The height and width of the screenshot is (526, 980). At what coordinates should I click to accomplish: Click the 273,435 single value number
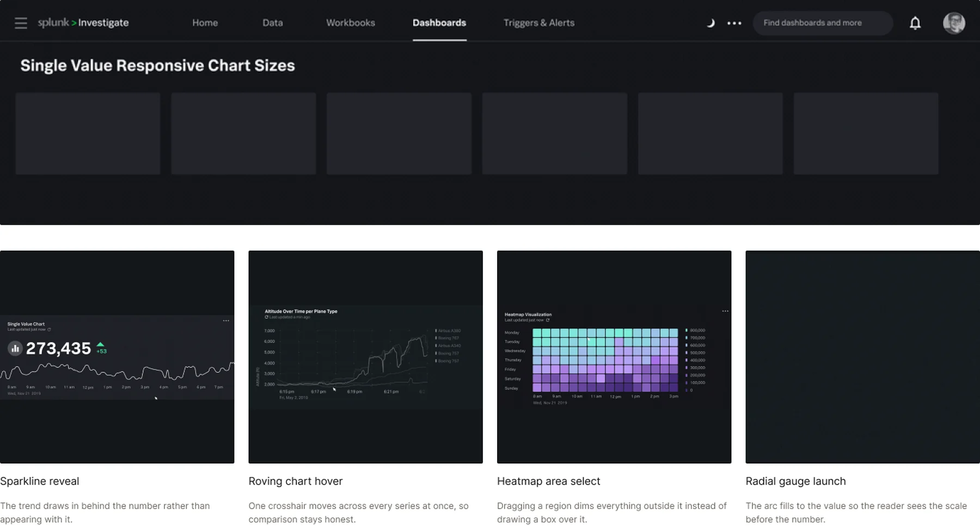[58, 349]
